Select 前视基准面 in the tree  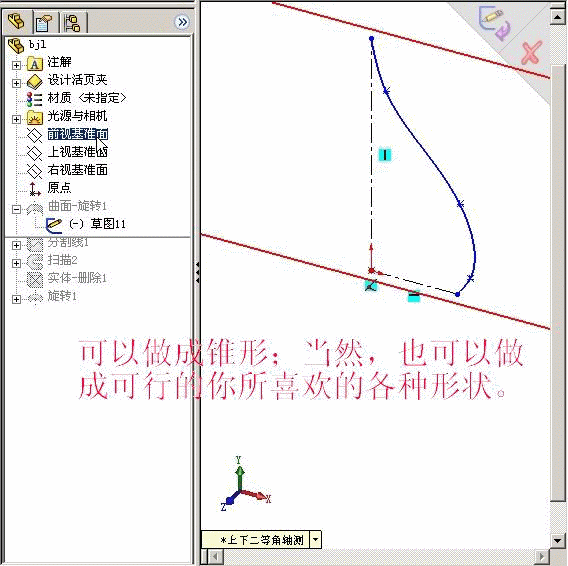click(78, 134)
